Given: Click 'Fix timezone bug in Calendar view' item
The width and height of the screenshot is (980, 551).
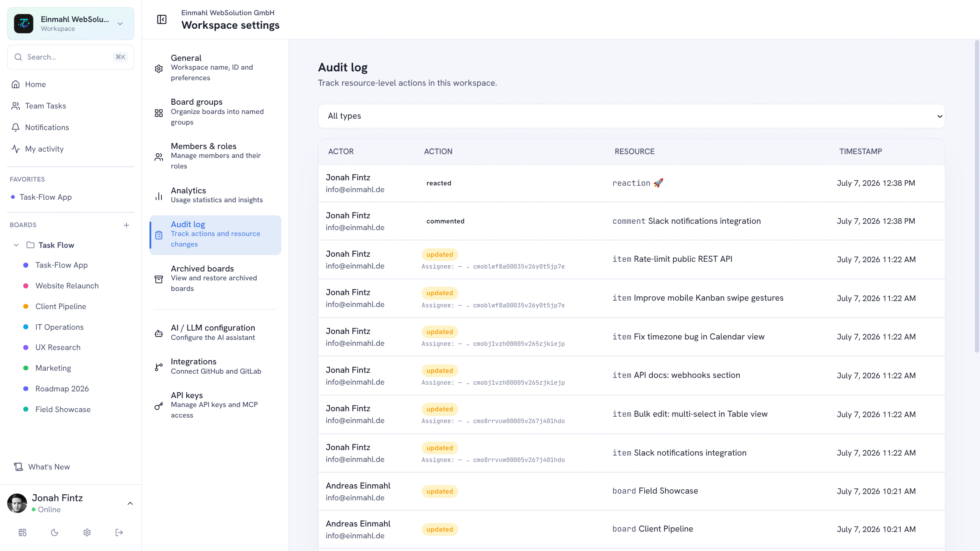Looking at the screenshot, I should (699, 337).
